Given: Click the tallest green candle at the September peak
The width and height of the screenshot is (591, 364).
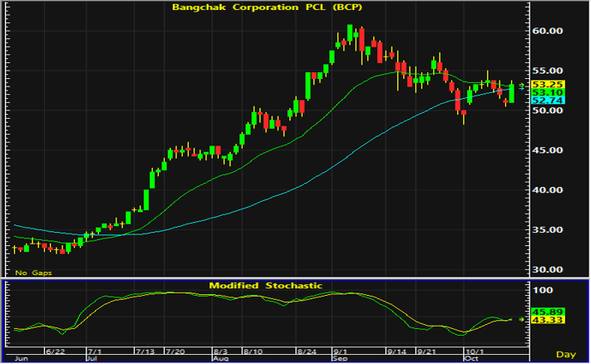Looking at the screenshot, I should (350, 33).
